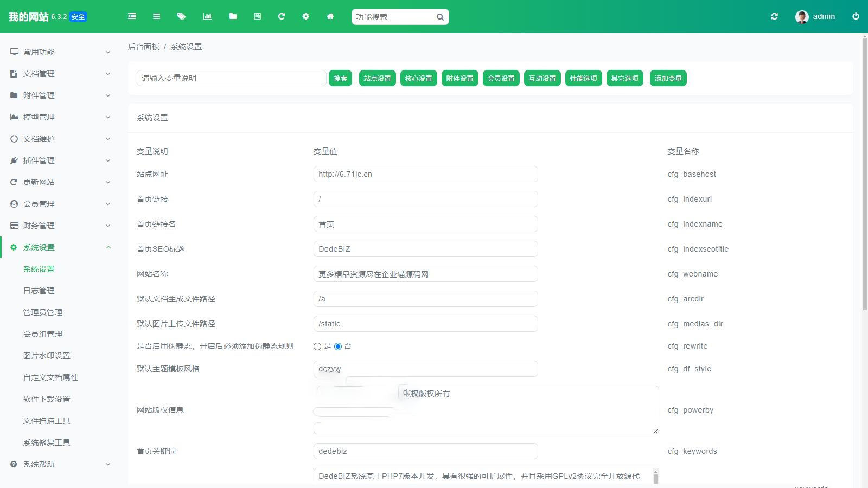
Task: Collapse the 系统设置 sidebar section
Action: (60, 247)
